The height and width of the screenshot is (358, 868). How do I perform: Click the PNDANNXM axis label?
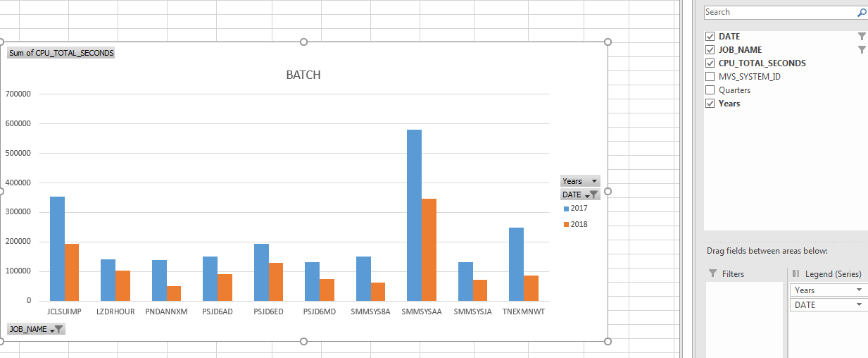(167, 311)
